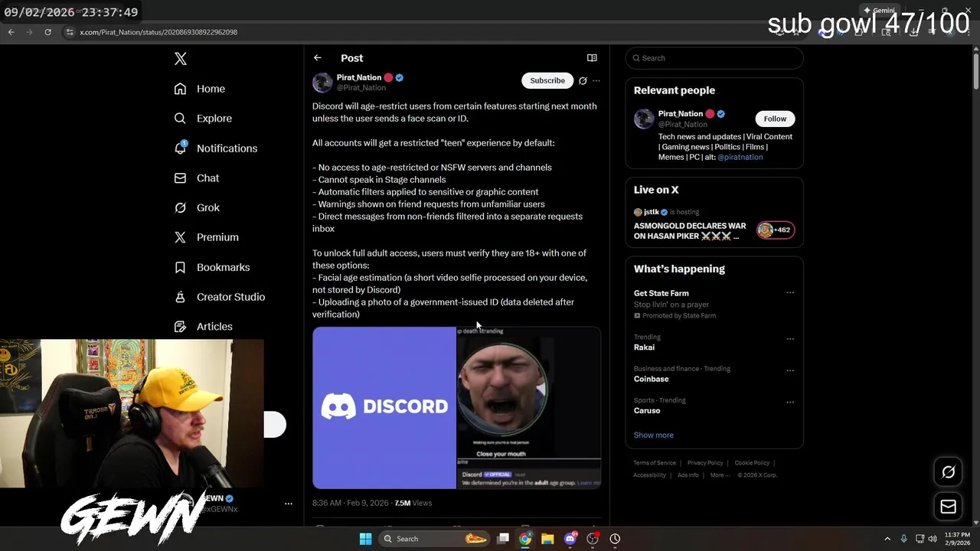The image size is (980, 551).
Task: Open Cookie Policy footer link
Action: [x=752, y=463]
